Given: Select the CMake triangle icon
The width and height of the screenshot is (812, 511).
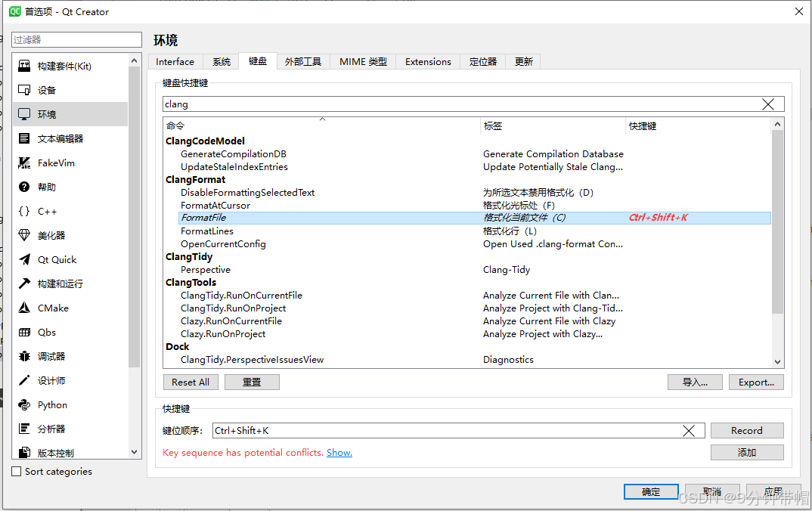Looking at the screenshot, I should tap(24, 308).
